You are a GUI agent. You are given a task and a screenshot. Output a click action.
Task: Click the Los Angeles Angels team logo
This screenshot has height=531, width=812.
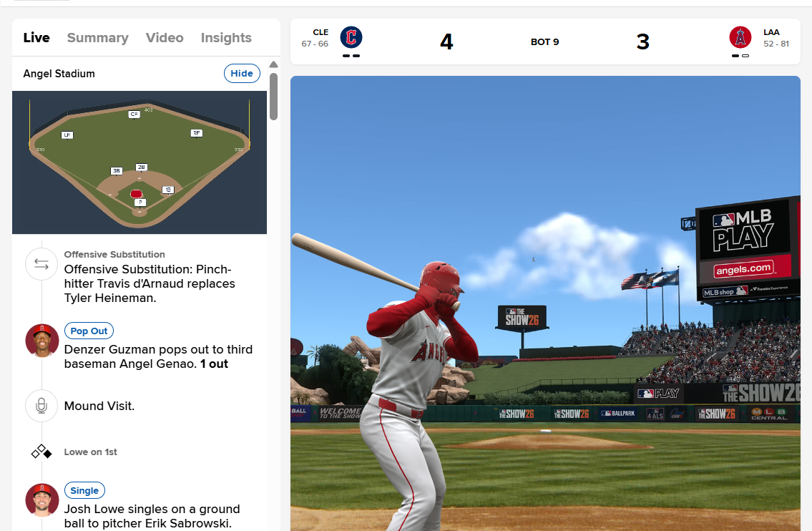(x=740, y=37)
